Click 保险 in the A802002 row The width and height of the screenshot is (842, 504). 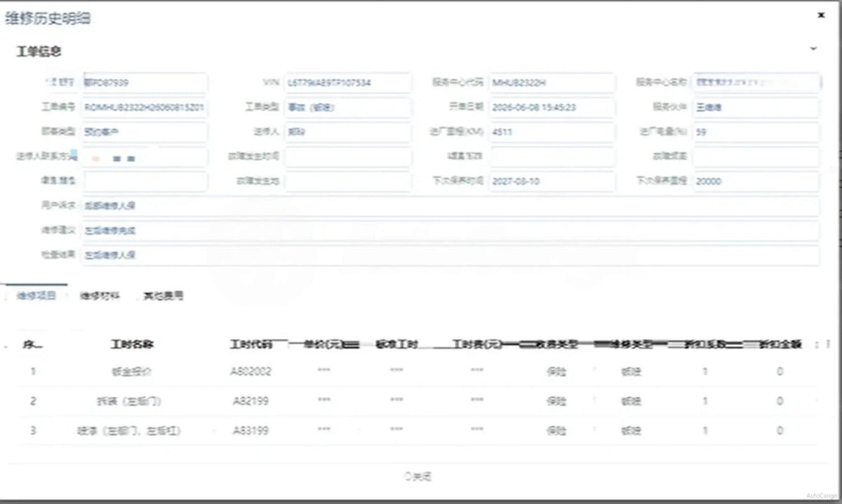click(556, 371)
